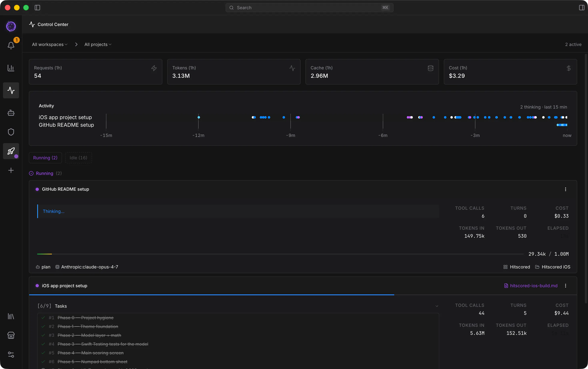Select the Idle (16) filter tab

pyautogui.click(x=78, y=158)
